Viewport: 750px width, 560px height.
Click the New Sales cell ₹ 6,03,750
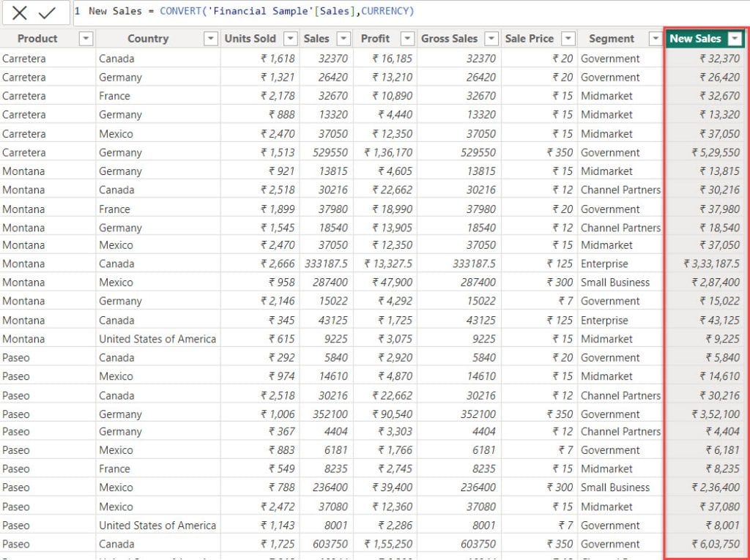705,544
